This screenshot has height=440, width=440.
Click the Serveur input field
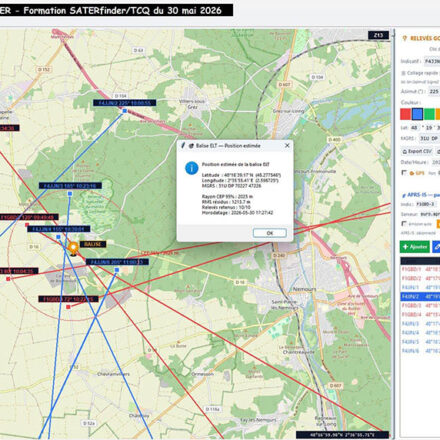(x=429, y=214)
